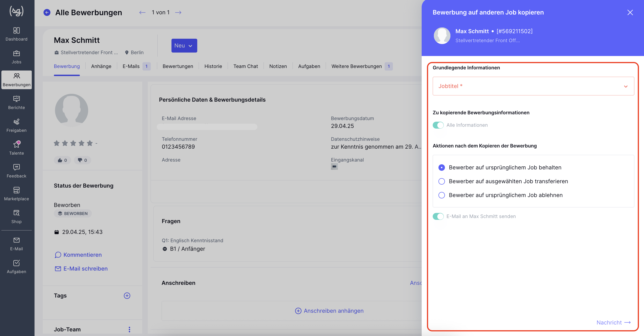Open the Jobtitel dropdown
Viewport: 644px width, 336px height.
533,86
